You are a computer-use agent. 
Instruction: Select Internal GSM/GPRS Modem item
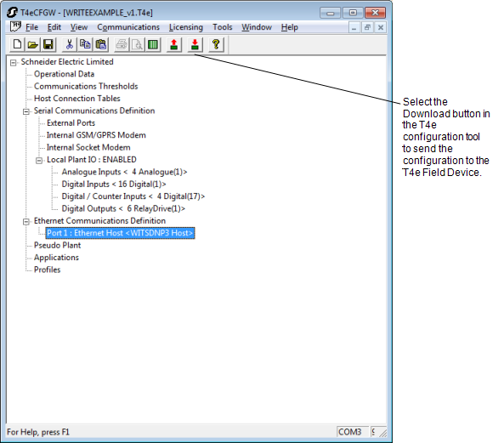[96, 135]
